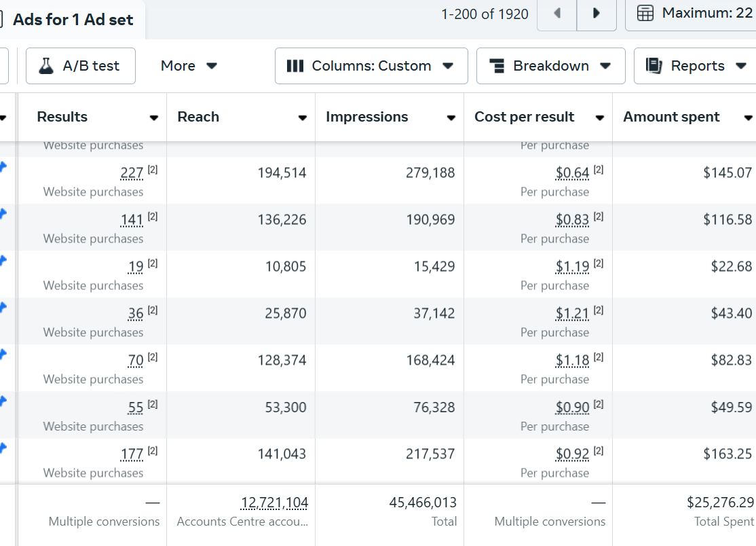Screen dimensions: 756x546
Task: Click the blue pin icon on the first ad row
Action: tap(3, 167)
